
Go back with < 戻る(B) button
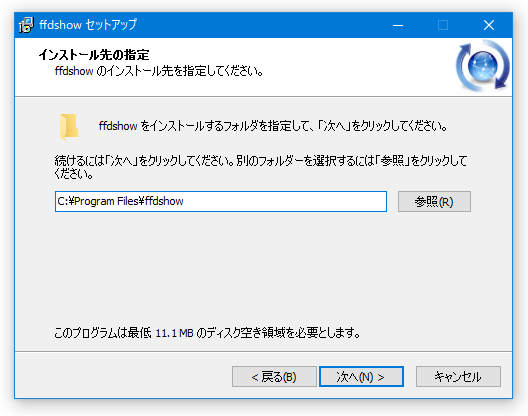coord(274,377)
